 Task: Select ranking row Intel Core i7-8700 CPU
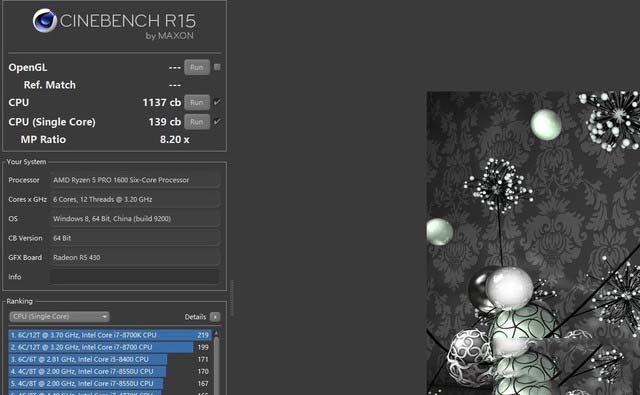(x=109, y=347)
